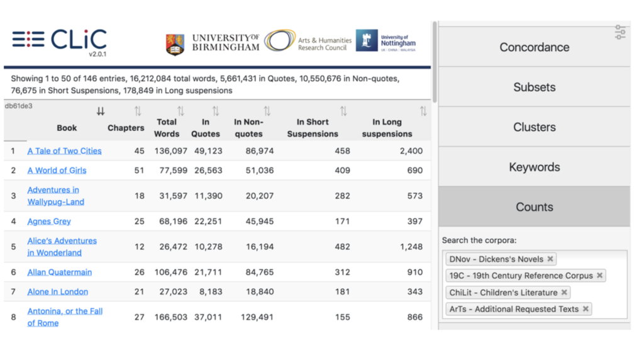Select the Counts tab
This screenshot has height=345, width=644.
pos(534,207)
